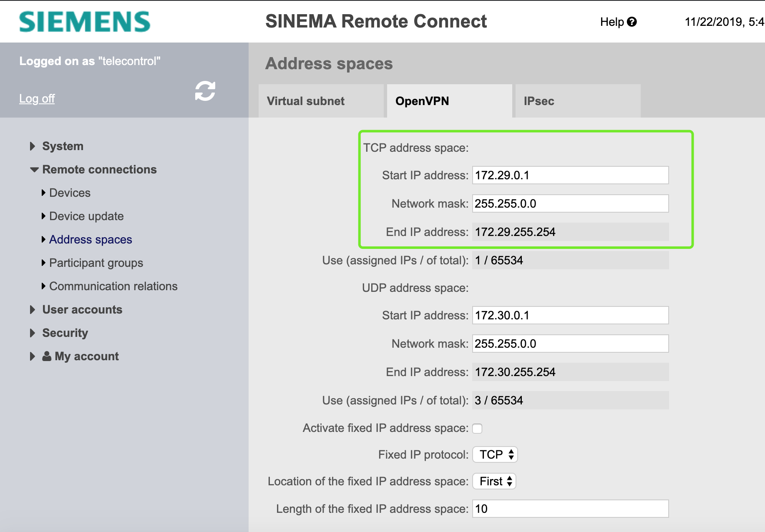
Task: Expand the Security menu section
Action: 65,333
